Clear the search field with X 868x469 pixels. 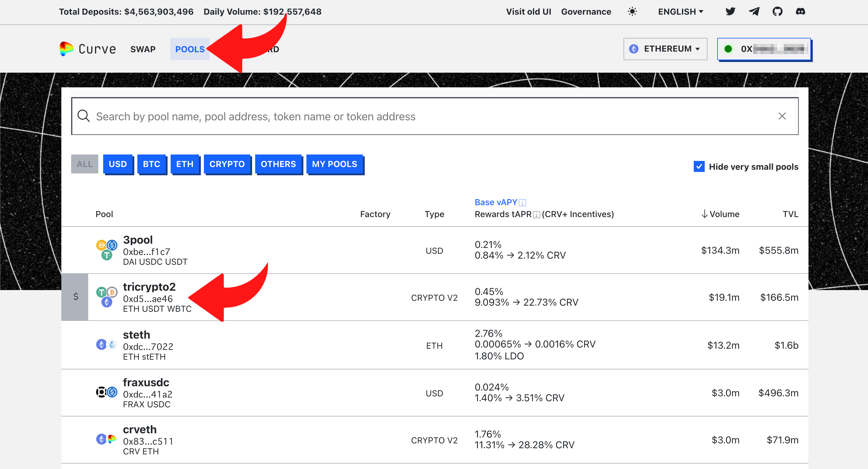tap(782, 116)
